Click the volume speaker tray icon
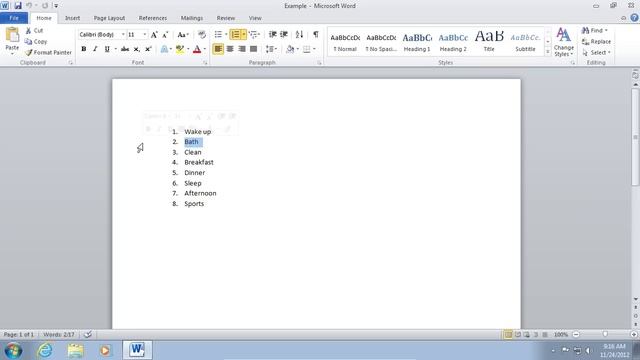This screenshot has width=640, height=360. tap(588, 350)
